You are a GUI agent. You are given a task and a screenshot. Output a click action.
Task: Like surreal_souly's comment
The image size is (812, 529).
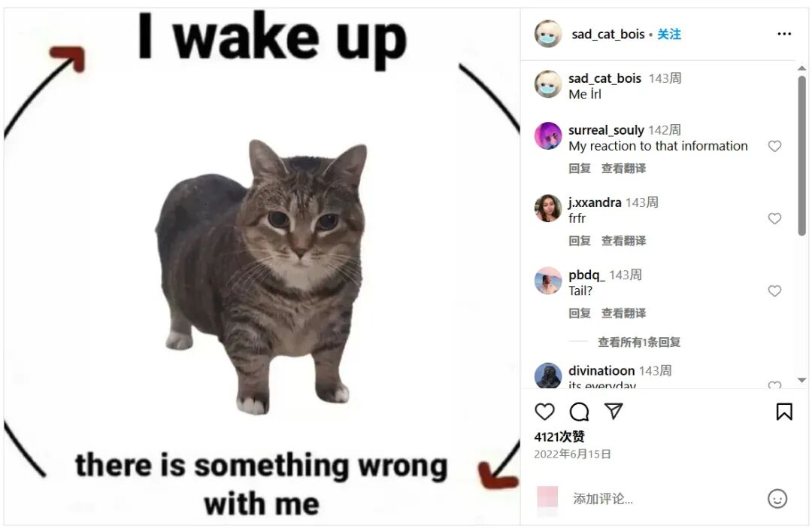point(774,146)
